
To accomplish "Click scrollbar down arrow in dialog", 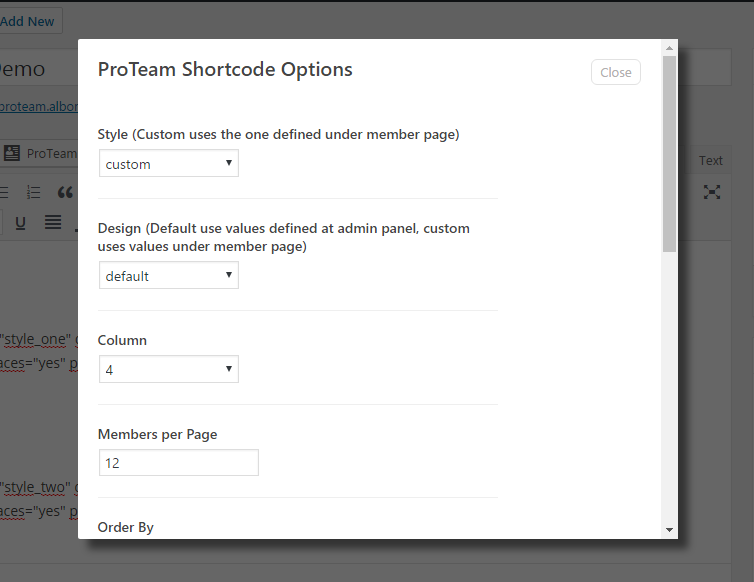I will [x=669, y=530].
